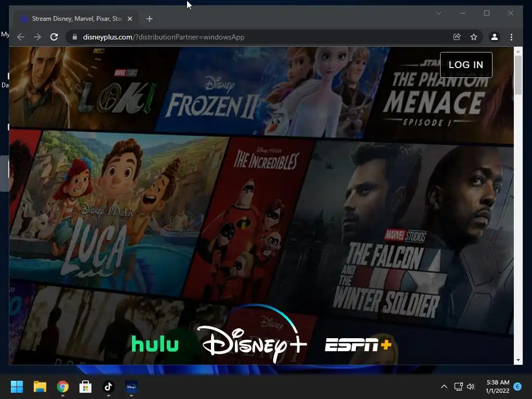
Task: Reload the Disney+ page
Action: pyautogui.click(x=54, y=37)
